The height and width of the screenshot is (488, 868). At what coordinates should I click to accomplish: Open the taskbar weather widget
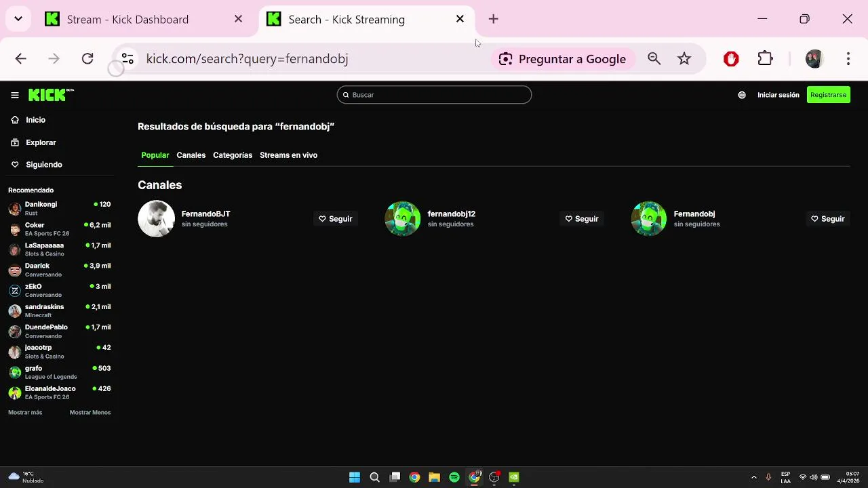coord(26,477)
